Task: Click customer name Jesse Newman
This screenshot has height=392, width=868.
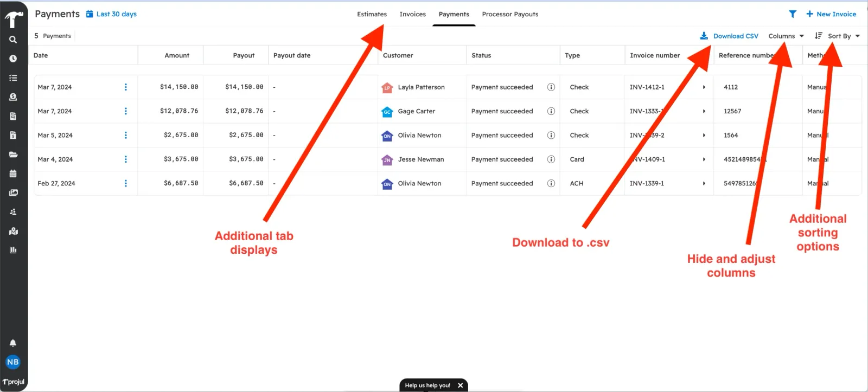Action: [421, 159]
